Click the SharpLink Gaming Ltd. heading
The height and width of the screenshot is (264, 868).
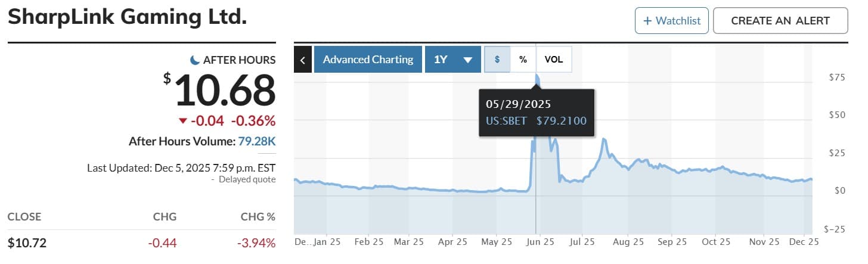[127, 17]
